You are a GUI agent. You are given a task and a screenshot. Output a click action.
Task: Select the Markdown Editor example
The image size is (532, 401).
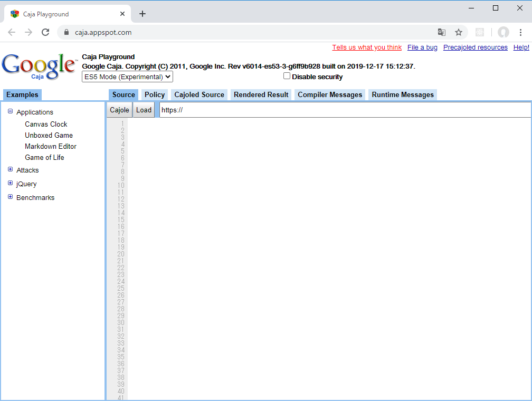point(50,146)
